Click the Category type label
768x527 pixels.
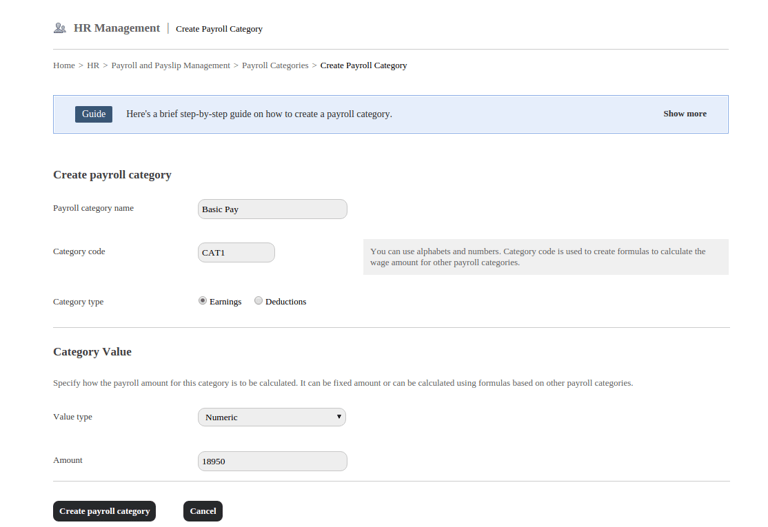78,302
